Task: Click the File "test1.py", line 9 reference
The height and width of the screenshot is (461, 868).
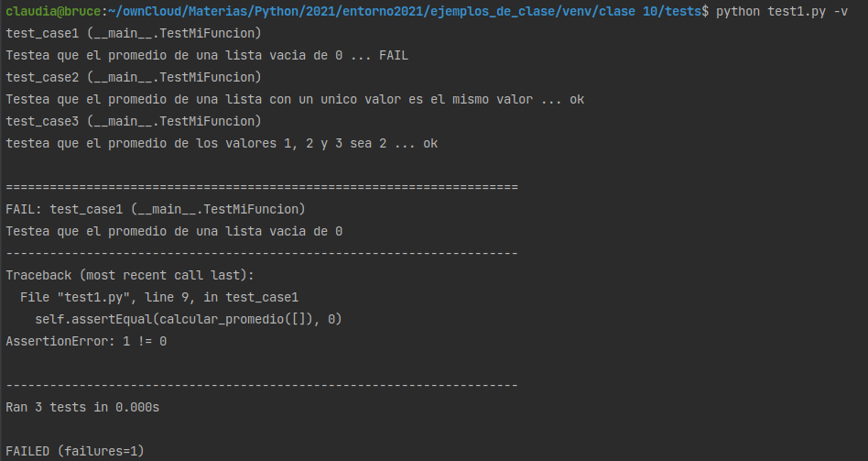Action: tap(159, 297)
